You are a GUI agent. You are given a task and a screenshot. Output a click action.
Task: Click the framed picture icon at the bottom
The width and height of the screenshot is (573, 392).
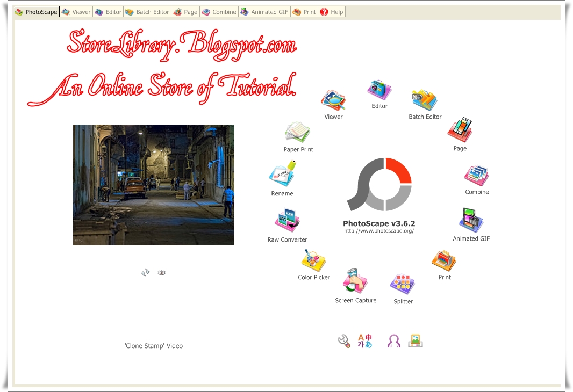click(x=416, y=341)
